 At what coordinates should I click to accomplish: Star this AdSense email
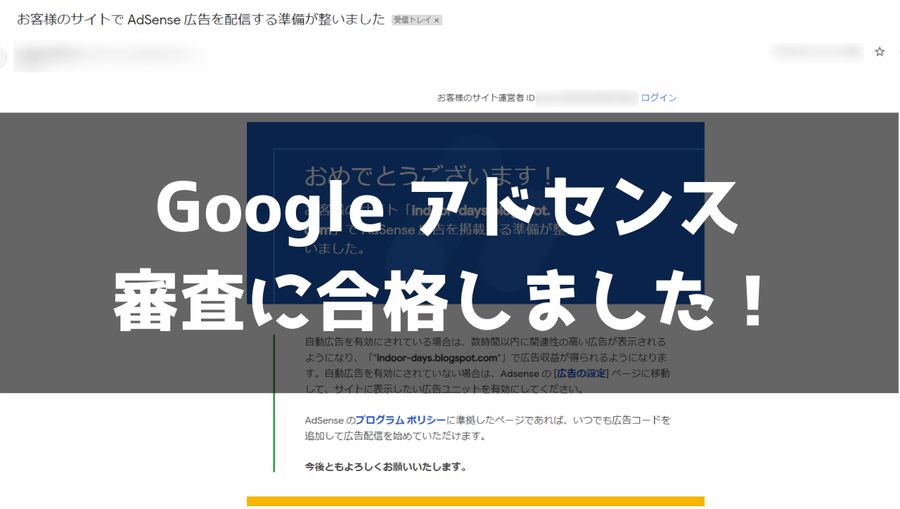[x=879, y=52]
